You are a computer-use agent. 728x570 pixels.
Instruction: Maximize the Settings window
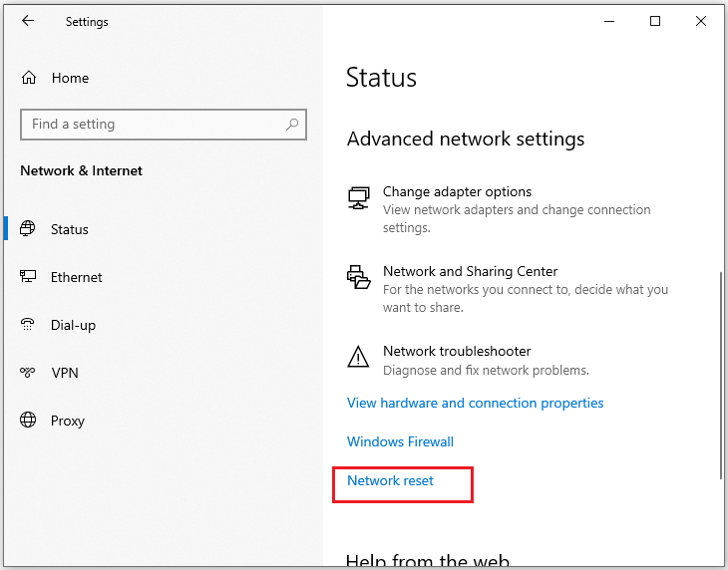(655, 21)
